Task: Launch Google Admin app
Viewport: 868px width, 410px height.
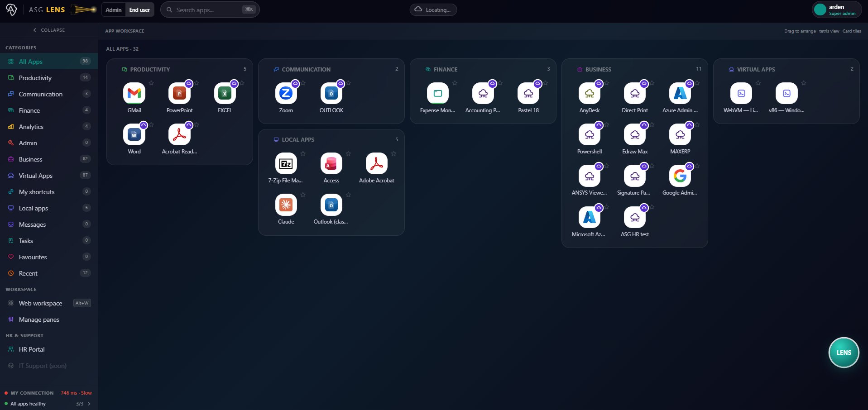Action: (680, 176)
